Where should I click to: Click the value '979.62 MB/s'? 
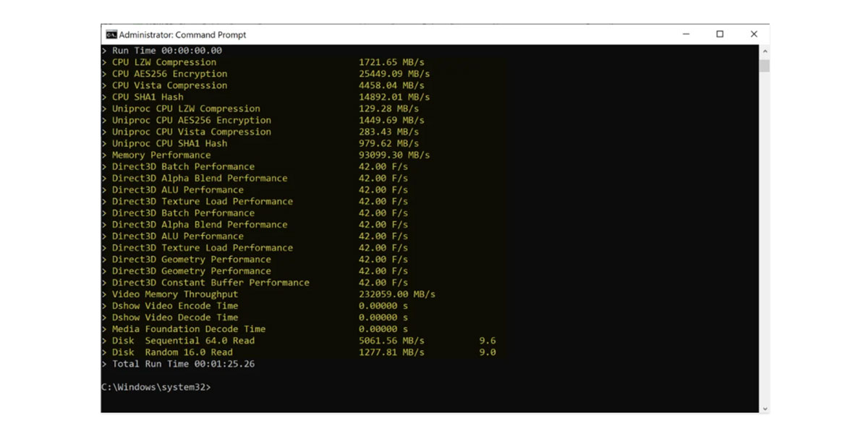coord(388,143)
